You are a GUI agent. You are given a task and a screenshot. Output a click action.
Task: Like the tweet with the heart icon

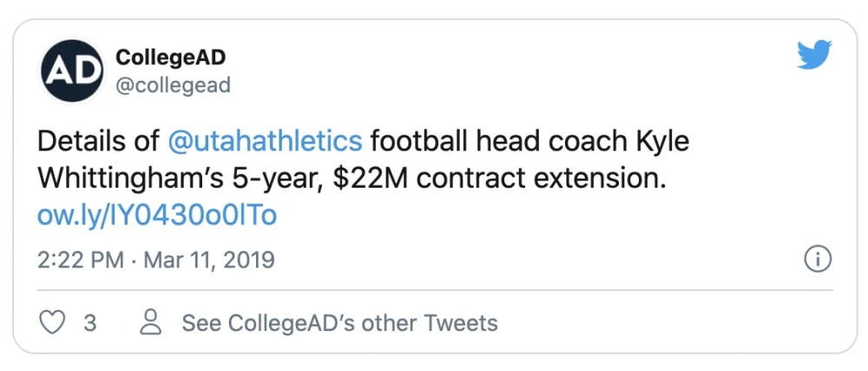coord(55,323)
